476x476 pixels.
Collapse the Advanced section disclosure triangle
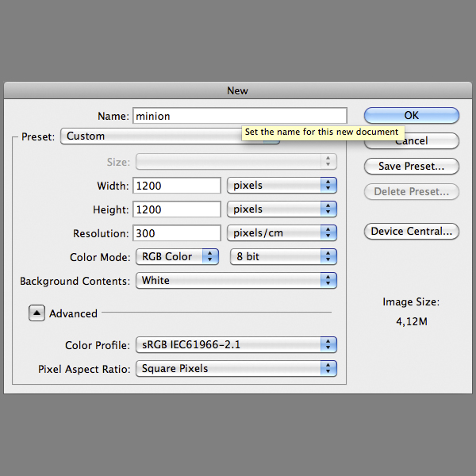tap(37, 313)
